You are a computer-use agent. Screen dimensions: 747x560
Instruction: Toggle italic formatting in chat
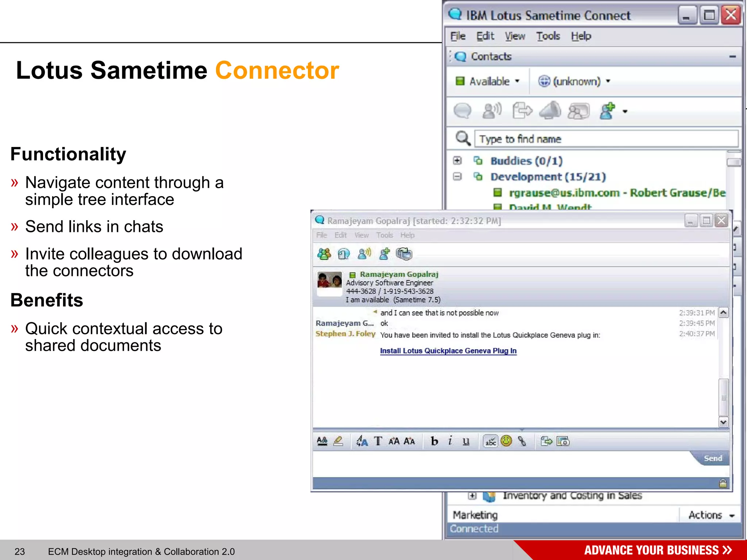pyautogui.click(x=450, y=441)
